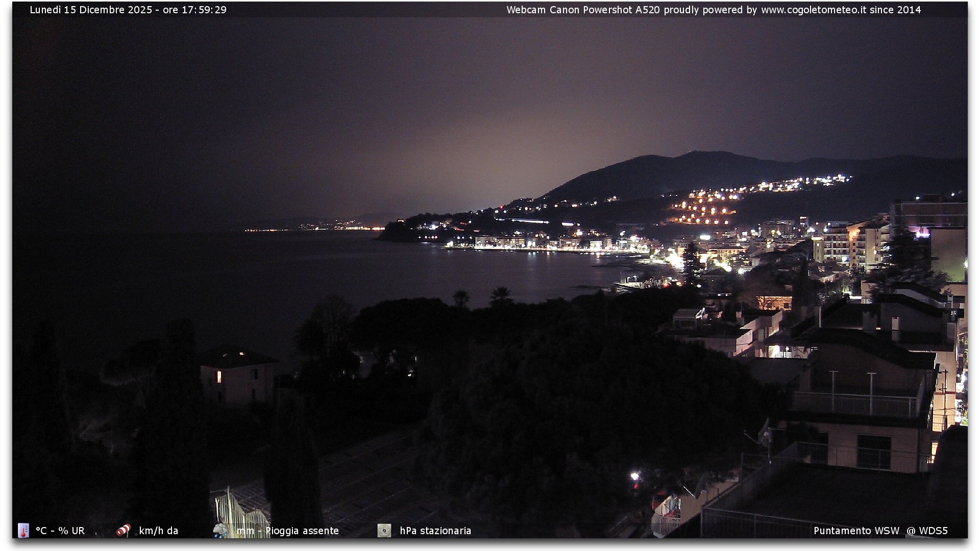Click the 'mm - Pioggia assente' rain label
This screenshot has height=551, width=980.
(x=288, y=531)
